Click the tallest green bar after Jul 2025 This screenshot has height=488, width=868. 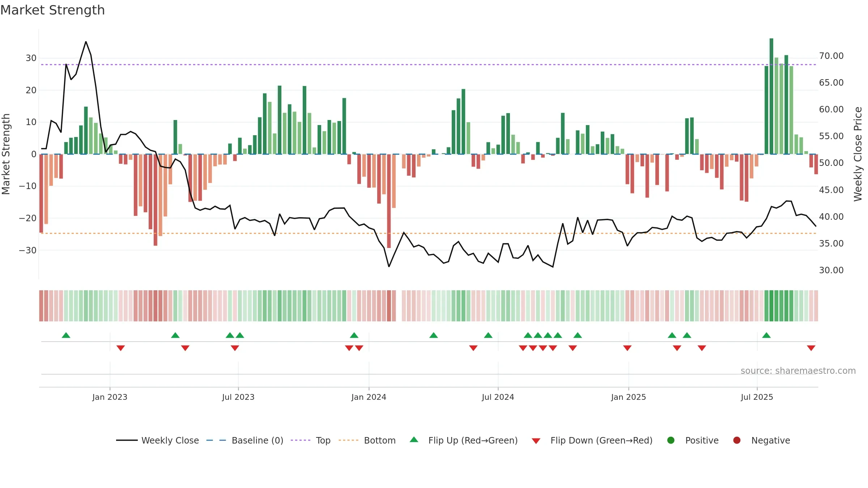point(771,96)
